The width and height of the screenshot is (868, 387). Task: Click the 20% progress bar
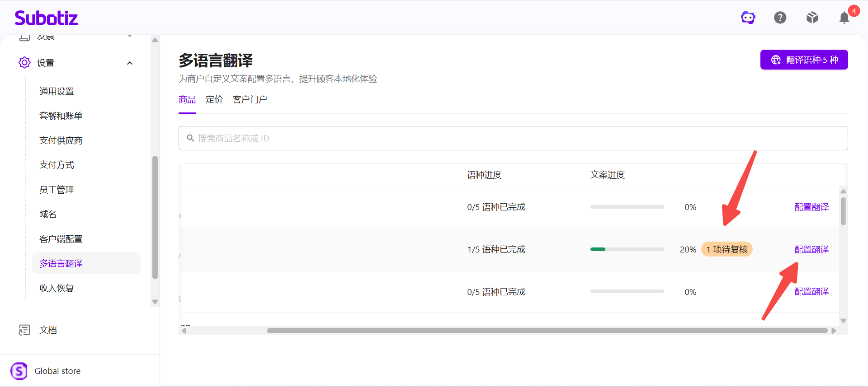[x=627, y=249]
